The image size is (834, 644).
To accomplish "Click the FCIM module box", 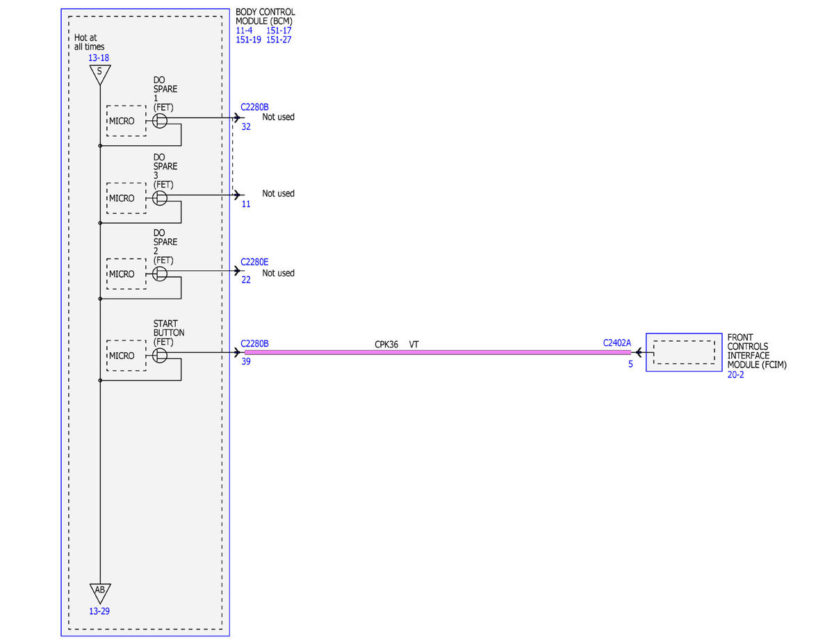I will point(684,352).
